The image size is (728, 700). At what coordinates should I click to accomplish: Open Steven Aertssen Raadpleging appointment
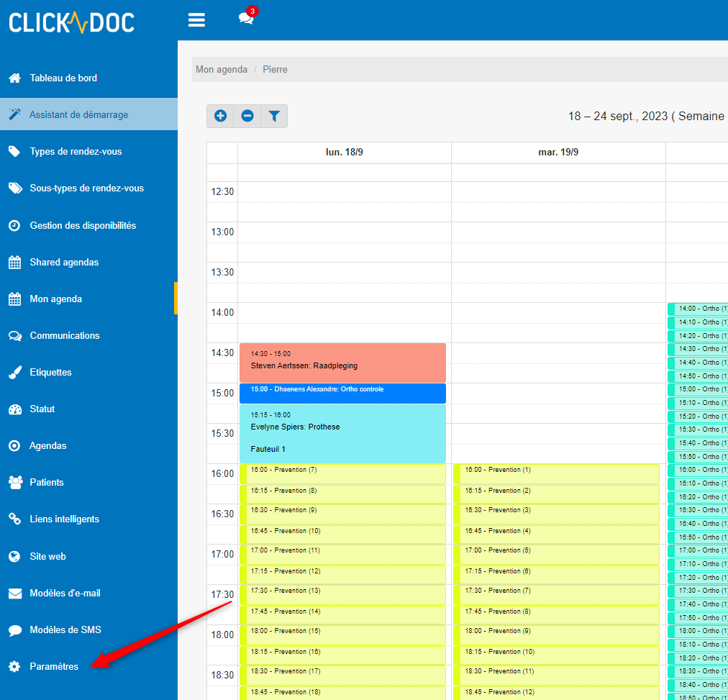pos(342,363)
